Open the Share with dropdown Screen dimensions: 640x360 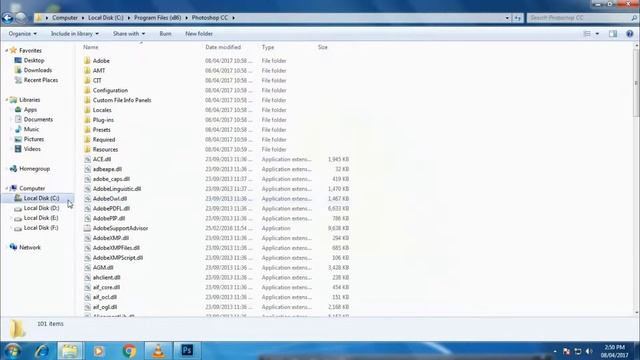(129, 34)
